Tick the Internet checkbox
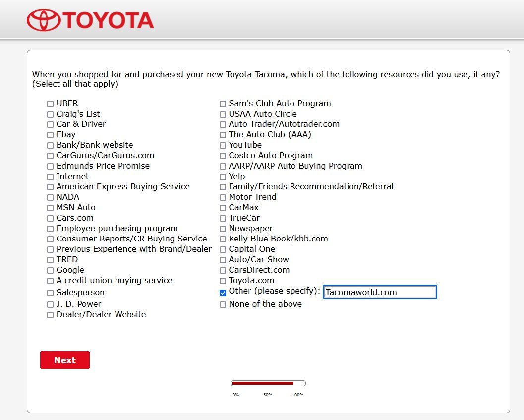Image resolution: width=524 pixels, height=420 pixels. [x=50, y=177]
